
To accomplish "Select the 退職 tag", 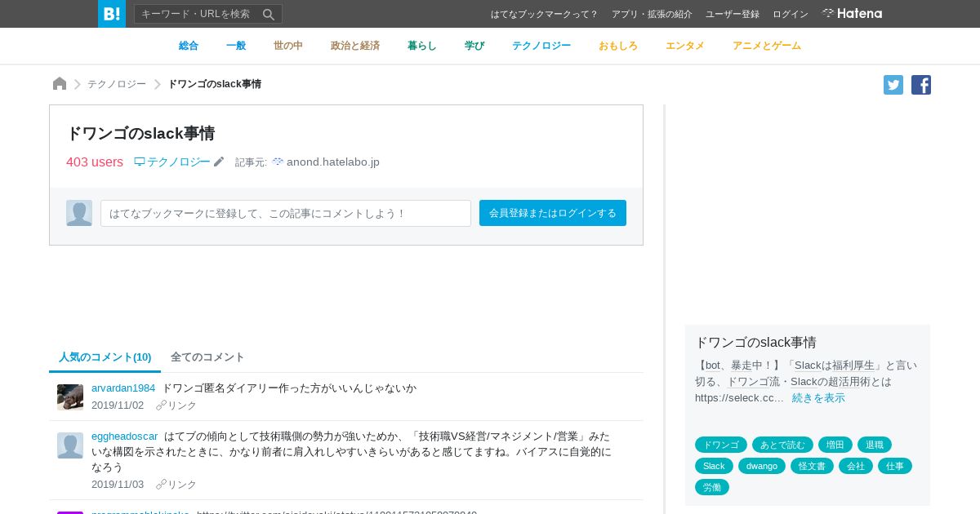I will pos(875,445).
